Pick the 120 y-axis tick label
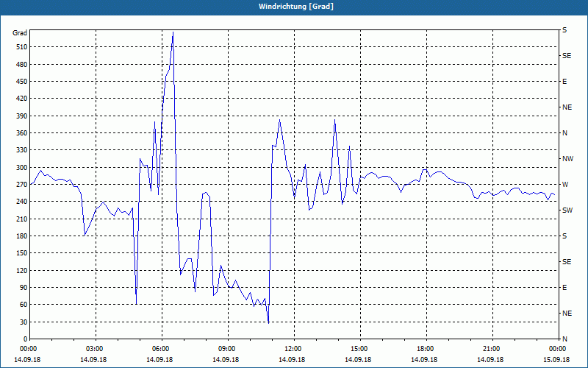The height and width of the screenshot is (368, 588). click(x=22, y=270)
